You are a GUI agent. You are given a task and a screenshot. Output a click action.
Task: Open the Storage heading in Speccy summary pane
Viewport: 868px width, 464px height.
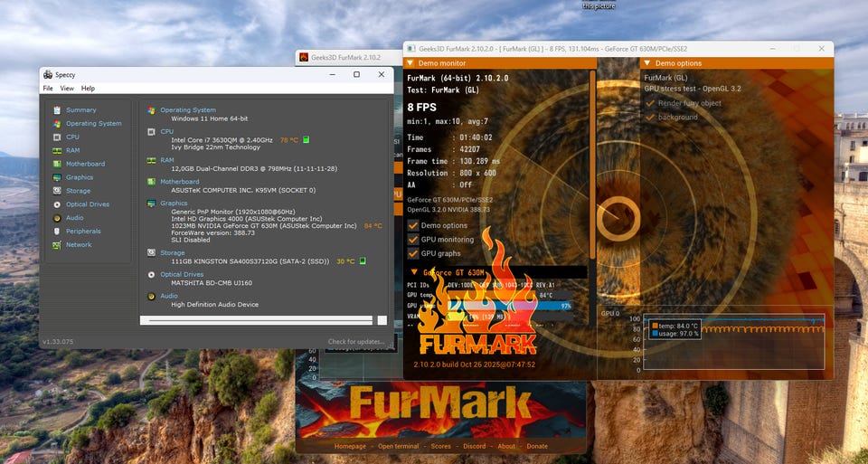pos(173,252)
